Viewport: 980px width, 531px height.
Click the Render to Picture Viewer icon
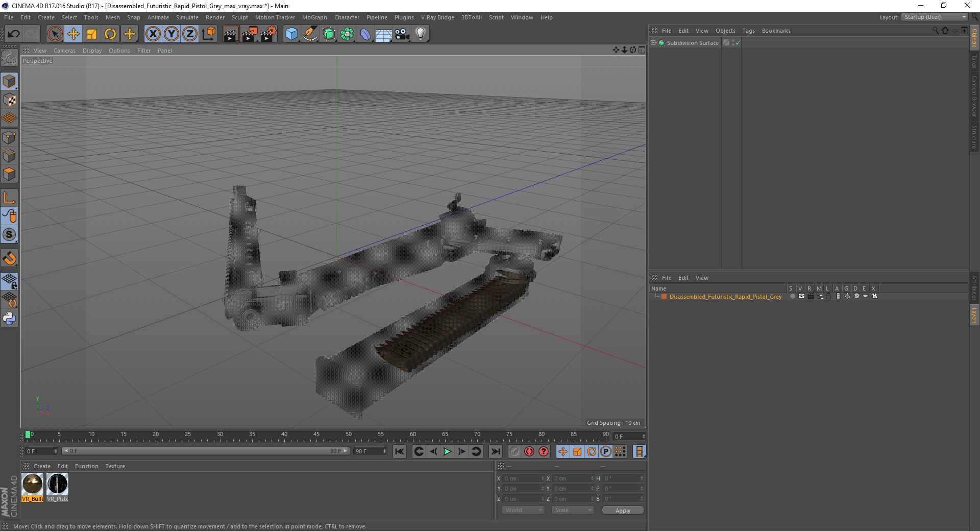[249, 34]
